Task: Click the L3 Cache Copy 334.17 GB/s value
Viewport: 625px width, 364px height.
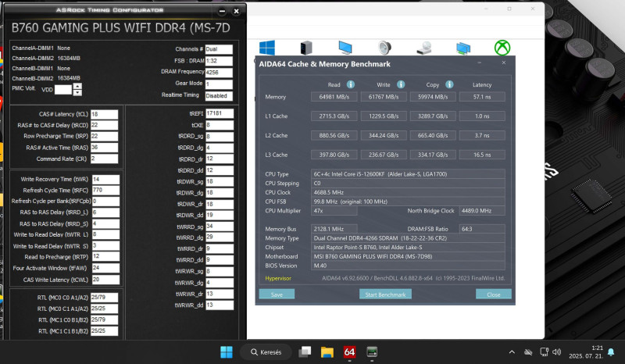Action: pos(433,155)
